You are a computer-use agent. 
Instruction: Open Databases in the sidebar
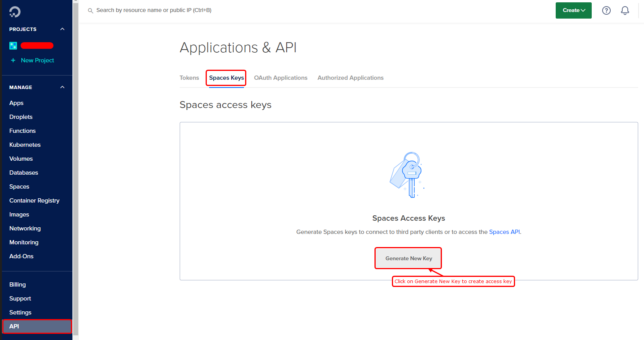(x=24, y=173)
